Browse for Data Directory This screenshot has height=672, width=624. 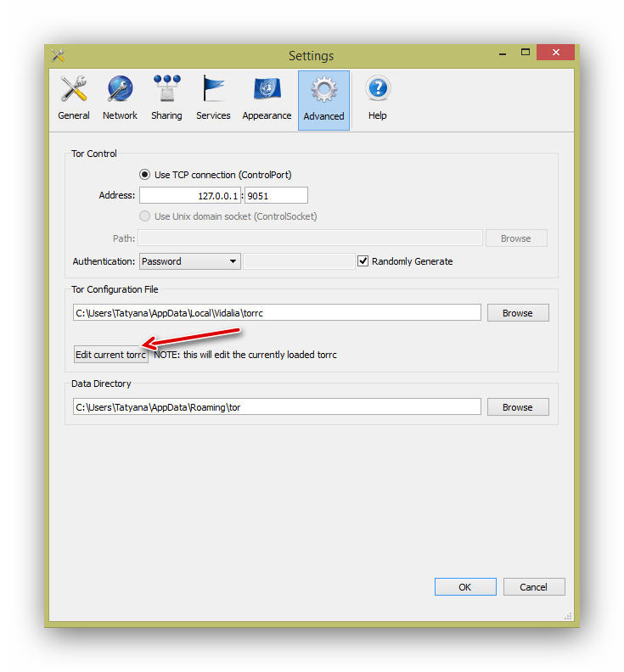(518, 407)
